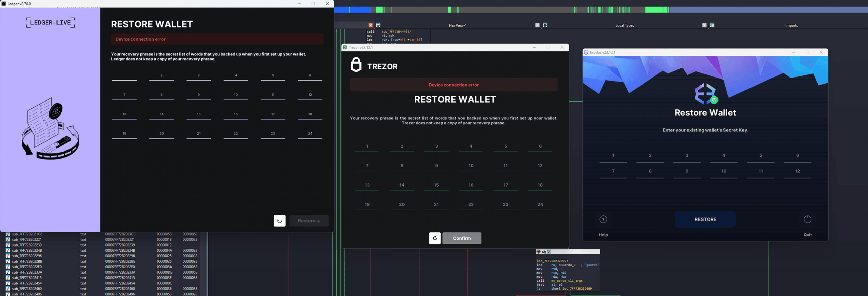Click the reload icon button in the Trezor window
The width and height of the screenshot is (868, 296).
[x=435, y=238]
